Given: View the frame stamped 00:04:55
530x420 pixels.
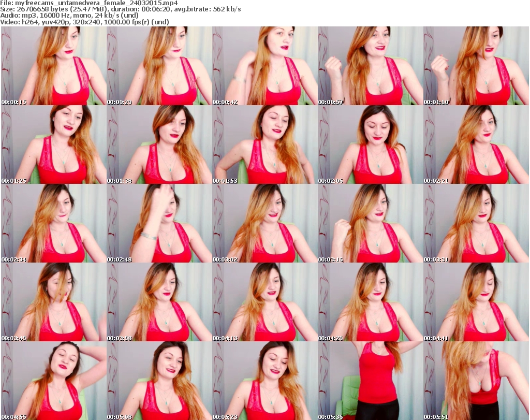Looking at the screenshot, I should pos(53,381).
